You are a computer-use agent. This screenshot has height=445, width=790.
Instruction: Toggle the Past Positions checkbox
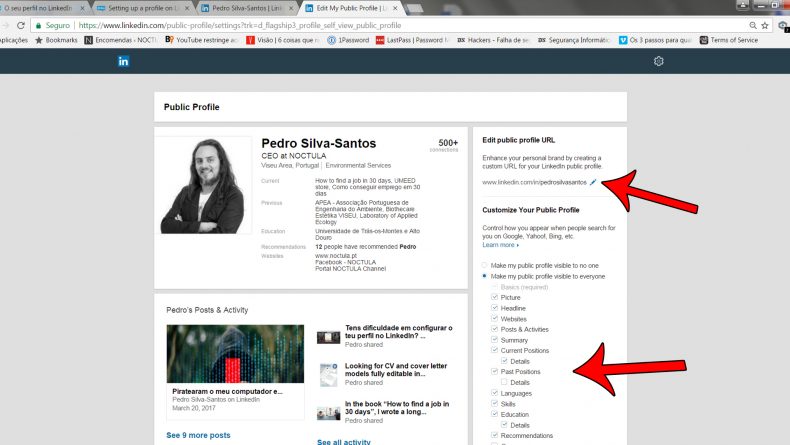tap(494, 371)
